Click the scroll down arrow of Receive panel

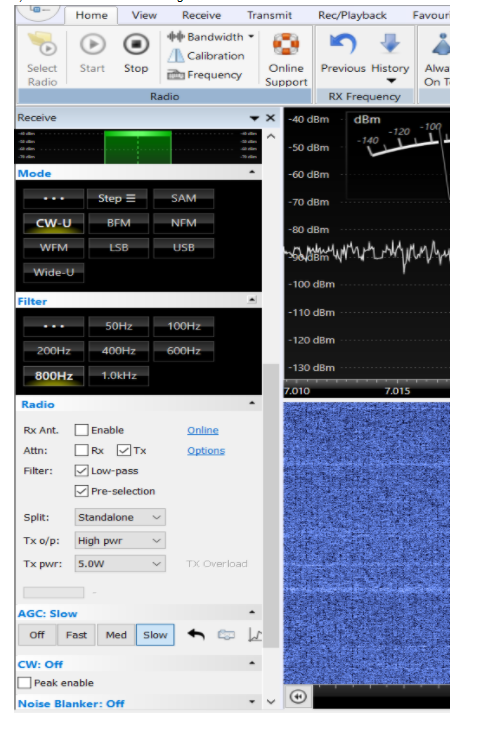coord(271,701)
